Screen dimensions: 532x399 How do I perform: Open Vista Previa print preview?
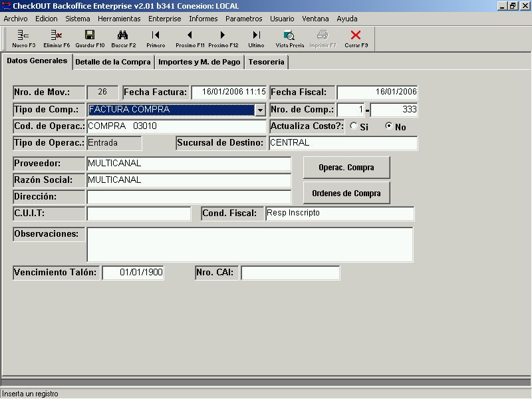[290, 39]
